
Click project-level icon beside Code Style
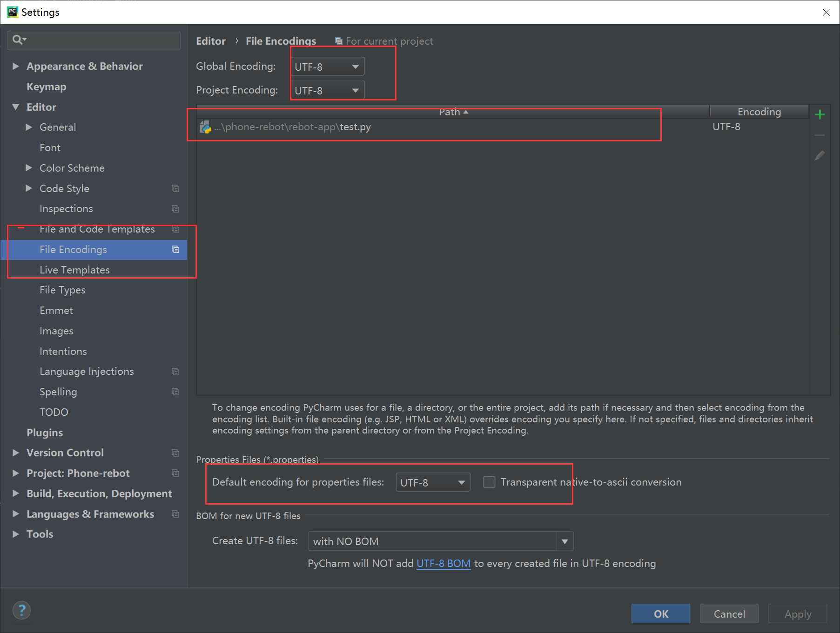175,188
